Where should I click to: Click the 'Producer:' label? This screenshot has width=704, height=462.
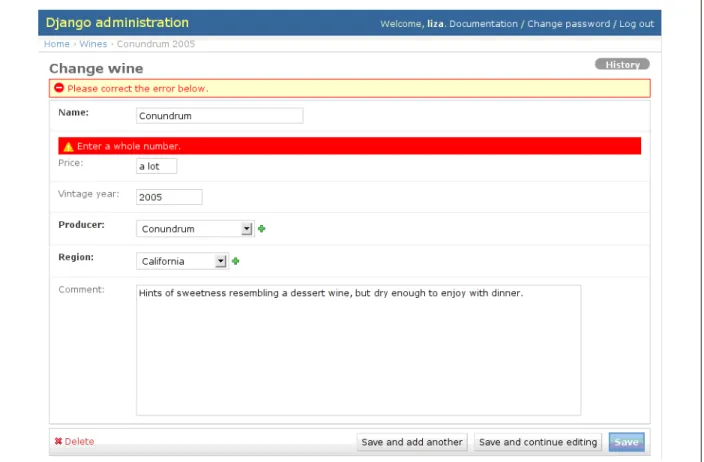tap(81, 225)
